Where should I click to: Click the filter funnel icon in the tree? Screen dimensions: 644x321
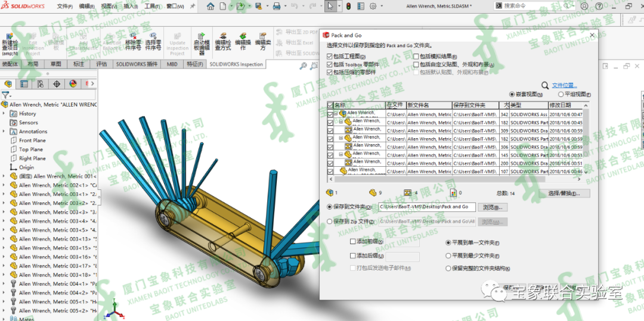5,95
